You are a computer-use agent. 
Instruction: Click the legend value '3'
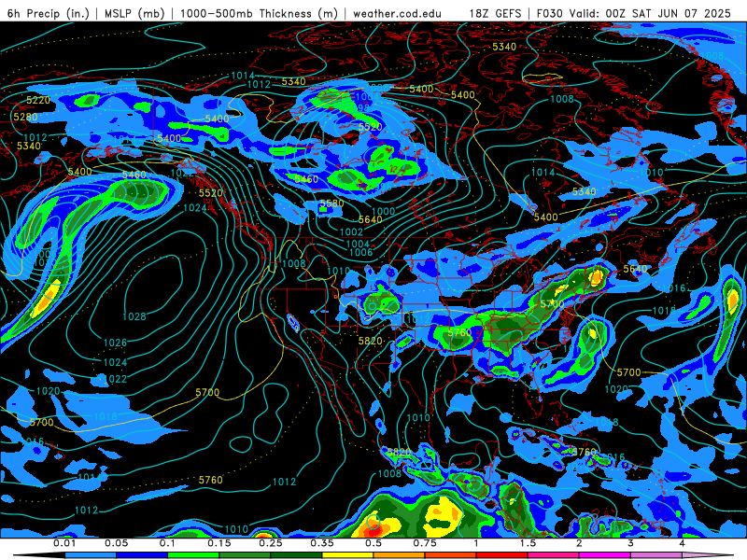coord(631,543)
